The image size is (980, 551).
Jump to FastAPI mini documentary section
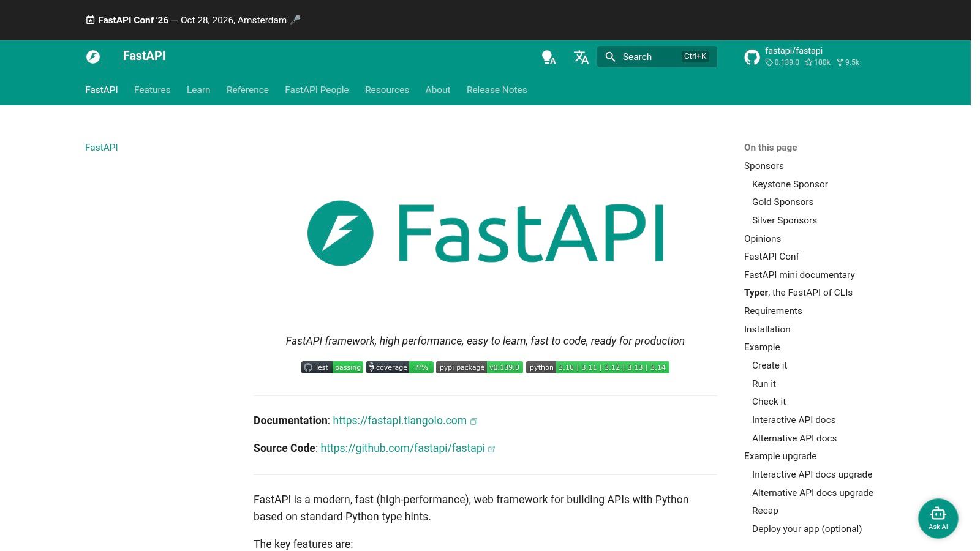click(799, 275)
